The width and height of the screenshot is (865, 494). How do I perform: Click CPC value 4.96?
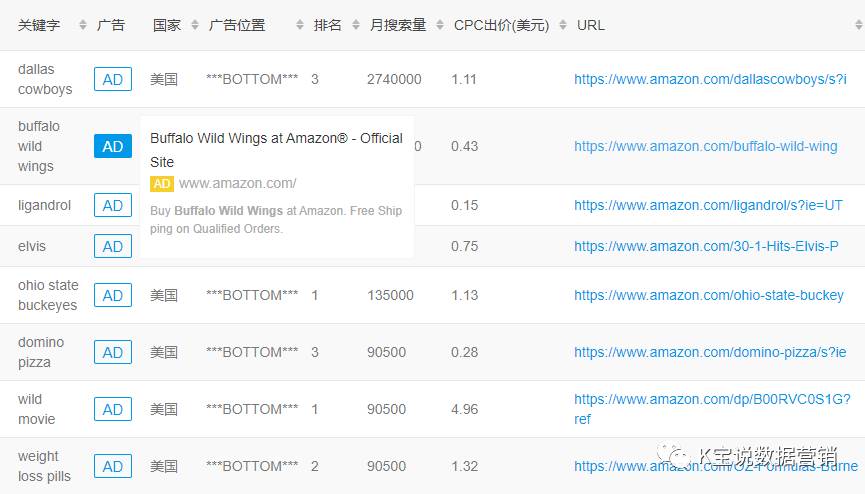[464, 409]
